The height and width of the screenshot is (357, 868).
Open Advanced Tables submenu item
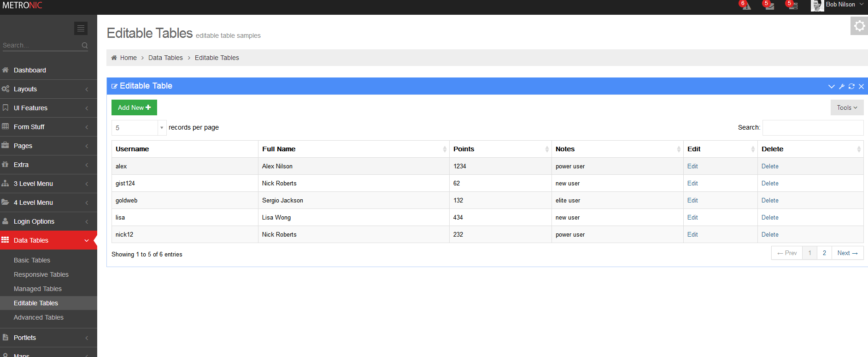(x=39, y=317)
